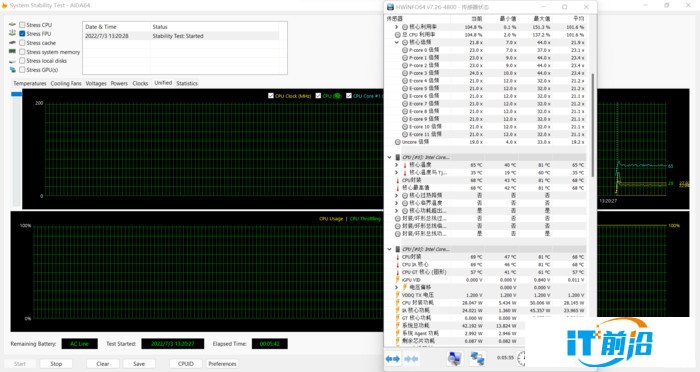Tick the Stress cache checkbox
The image size is (700, 372).
coord(22,43)
